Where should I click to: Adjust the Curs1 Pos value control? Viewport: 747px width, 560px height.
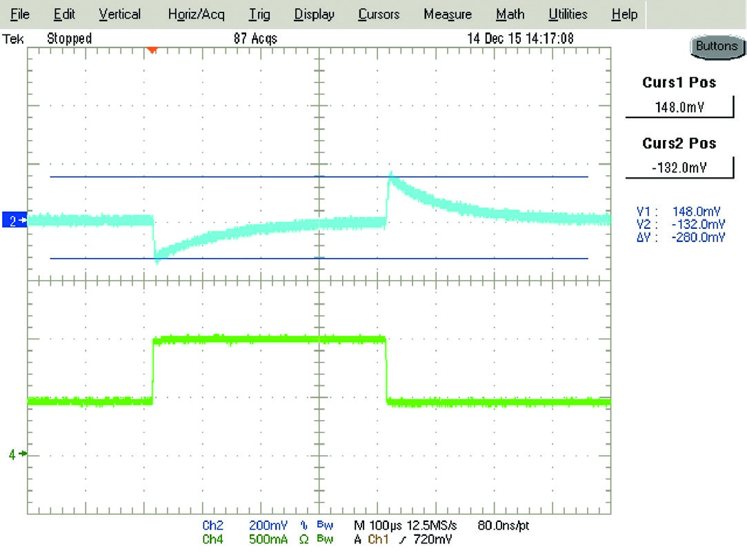[679, 106]
